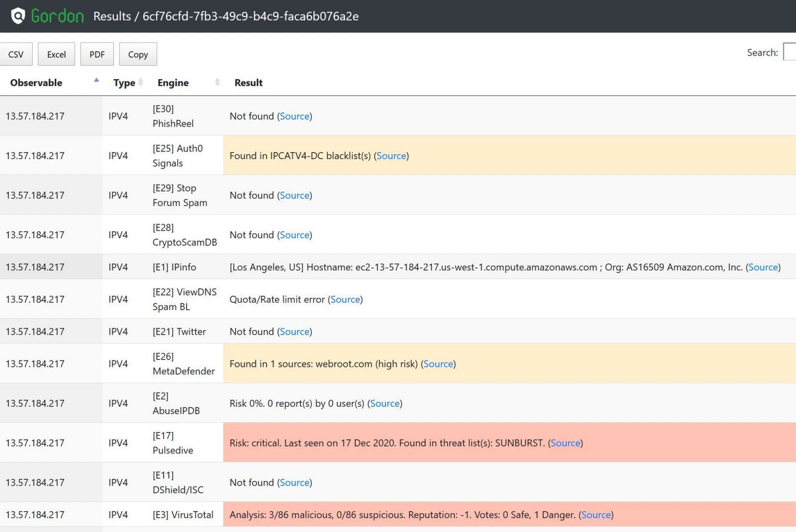Copy table to clipboard
Viewport: 796px width, 532px height.
tap(138, 54)
